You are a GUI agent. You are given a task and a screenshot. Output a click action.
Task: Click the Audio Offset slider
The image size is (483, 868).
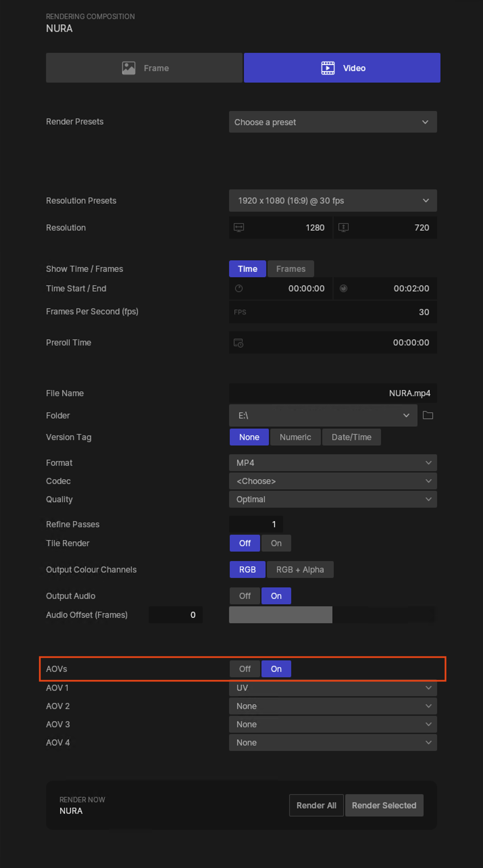pos(333,615)
